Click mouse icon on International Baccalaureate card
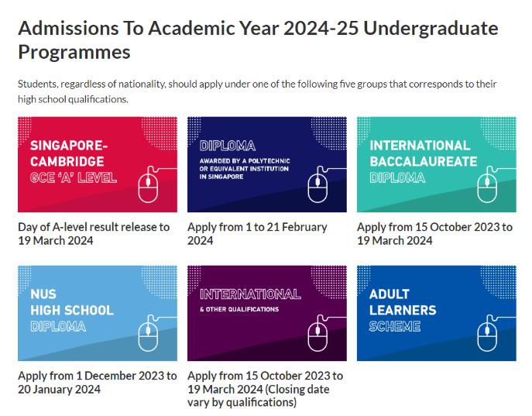Image resolution: width=532 pixels, height=416 pixels. pos(487,187)
